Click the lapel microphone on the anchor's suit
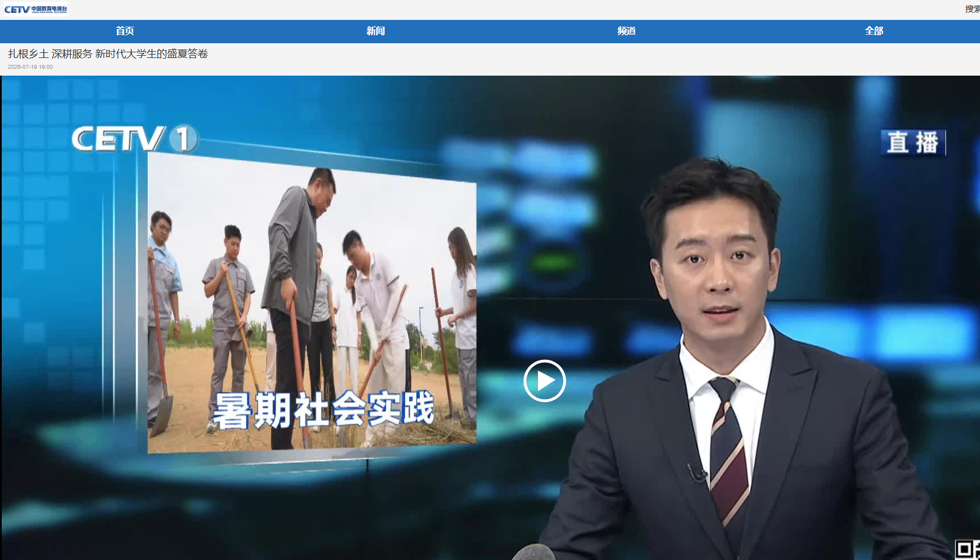 (697, 472)
